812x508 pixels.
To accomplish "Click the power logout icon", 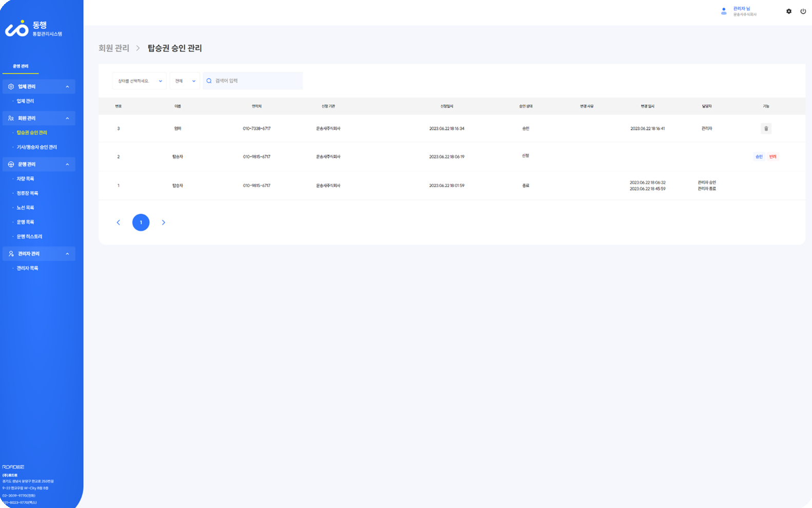I will [x=803, y=11].
